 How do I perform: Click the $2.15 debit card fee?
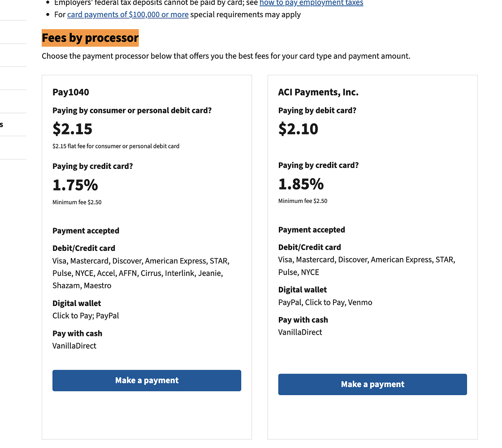[x=73, y=129]
